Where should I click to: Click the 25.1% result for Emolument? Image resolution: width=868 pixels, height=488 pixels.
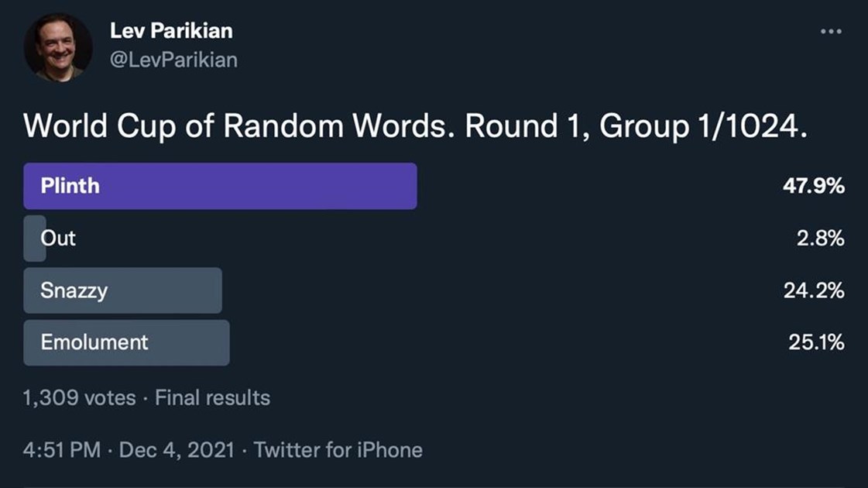pos(816,342)
